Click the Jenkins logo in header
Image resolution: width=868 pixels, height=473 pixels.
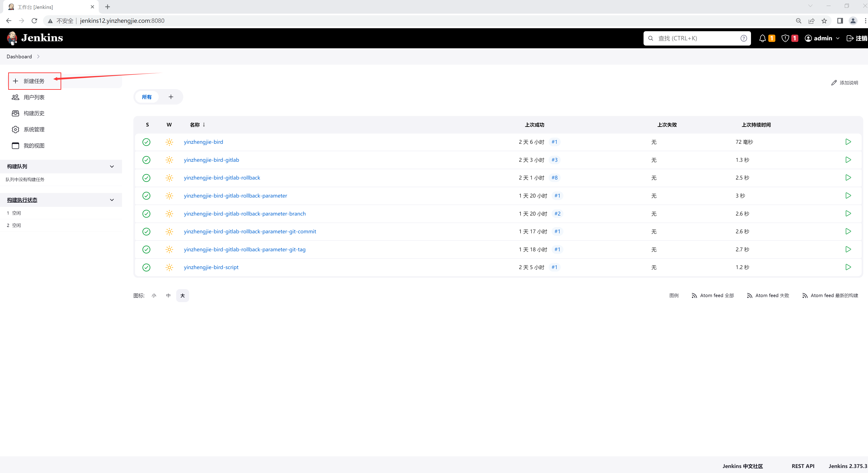[x=35, y=38]
